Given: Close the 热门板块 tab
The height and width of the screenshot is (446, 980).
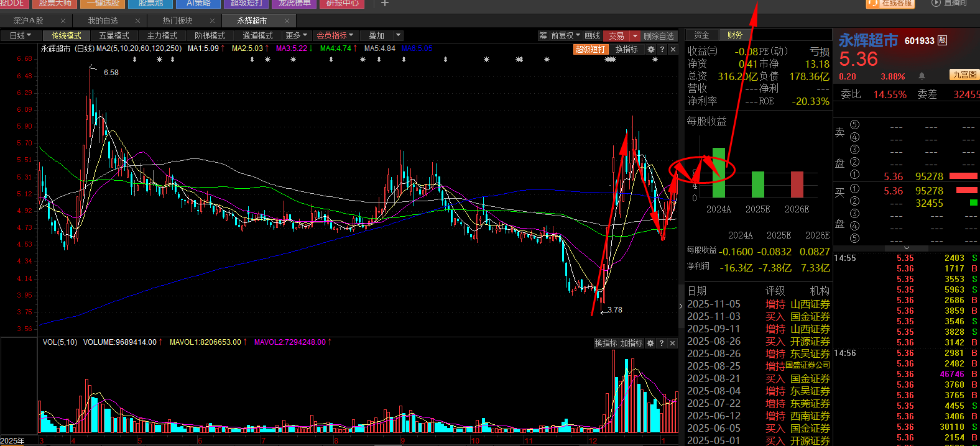Looking at the screenshot, I should (x=212, y=20).
